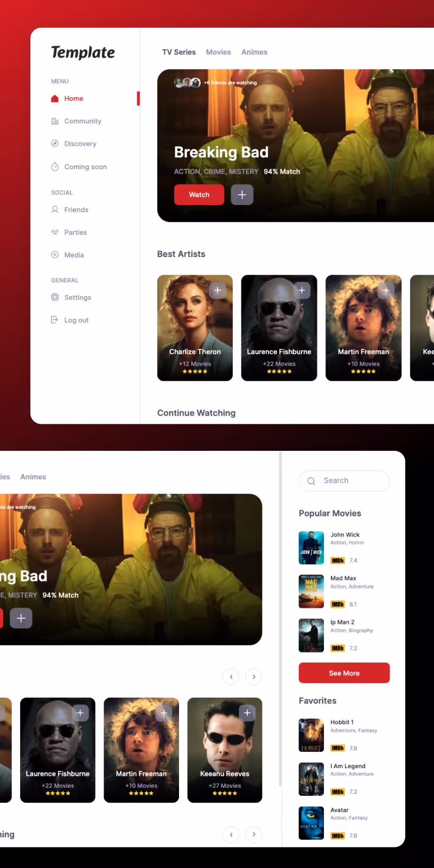
Task: Click the Discovery compass icon
Action: click(x=55, y=144)
